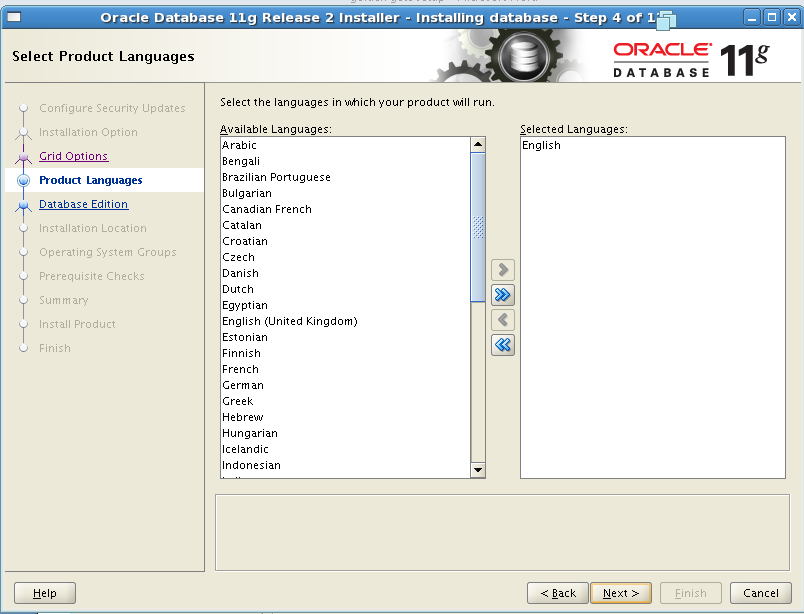Click the add all languages double-arrow button
This screenshot has height=614, width=804.
point(502,295)
